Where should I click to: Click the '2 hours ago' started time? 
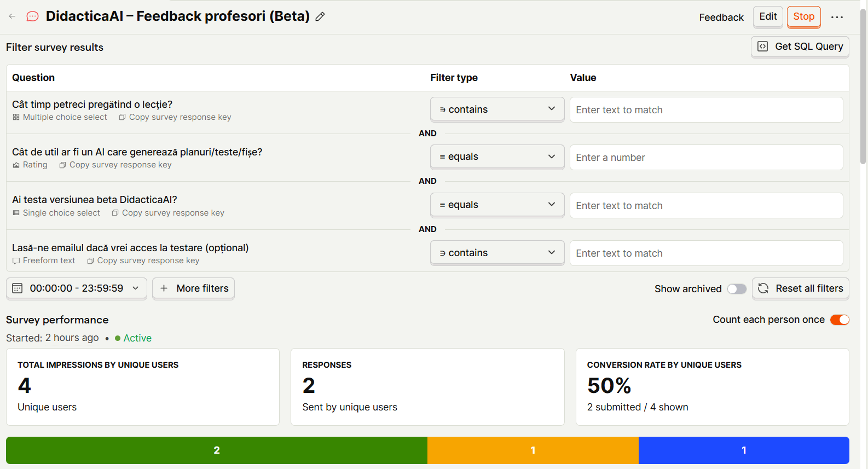point(72,338)
